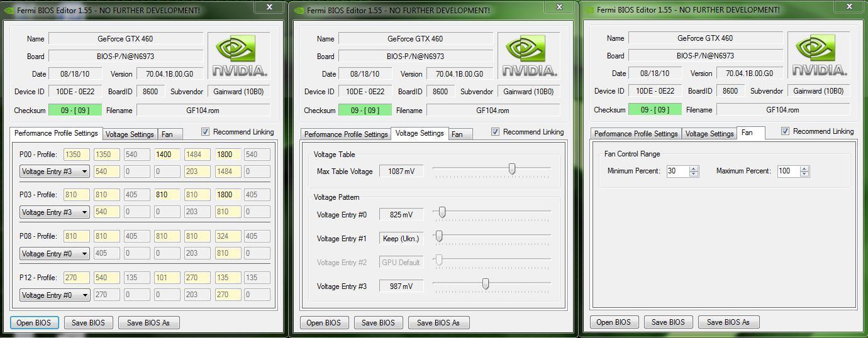Click the Max Table Voltage 1087 mV field
The height and width of the screenshot is (338, 868).
click(401, 171)
